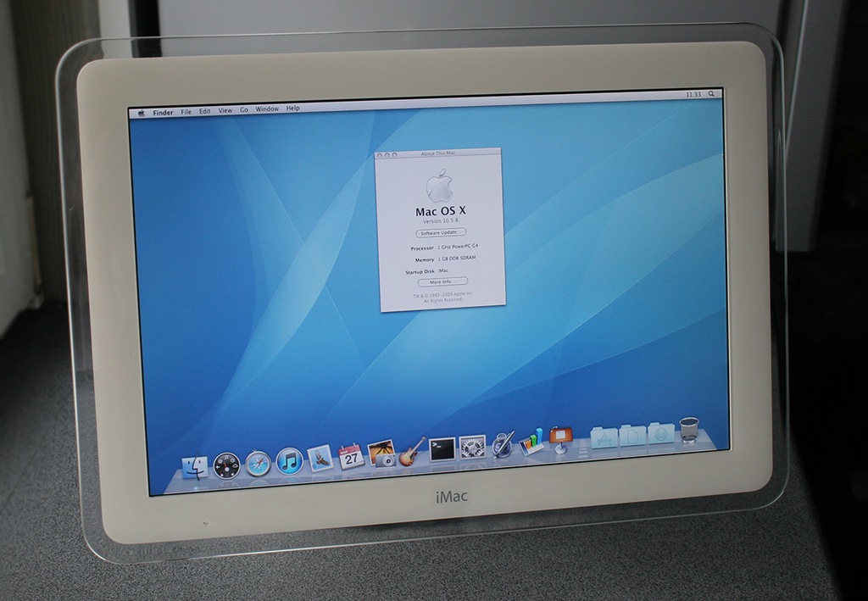Image resolution: width=868 pixels, height=601 pixels.
Task: Open System Preferences gear icon in Dock
Action: click(472, 448)
